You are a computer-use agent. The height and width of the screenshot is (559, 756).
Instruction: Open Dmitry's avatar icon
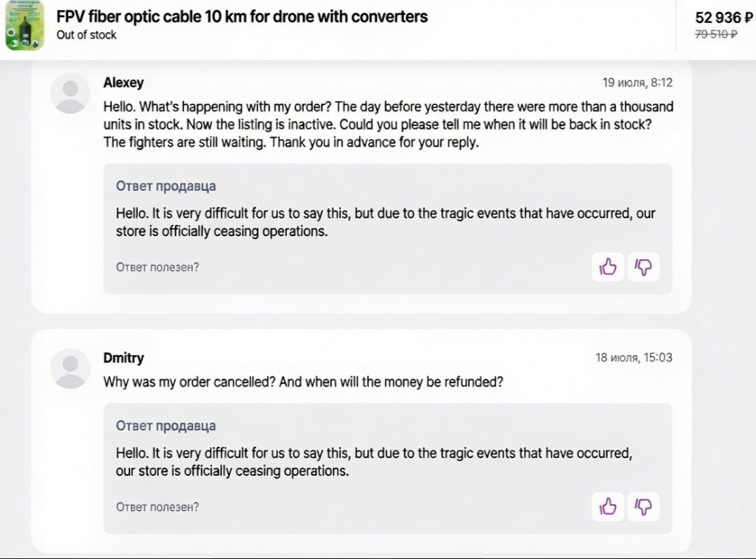coord(71,368)
